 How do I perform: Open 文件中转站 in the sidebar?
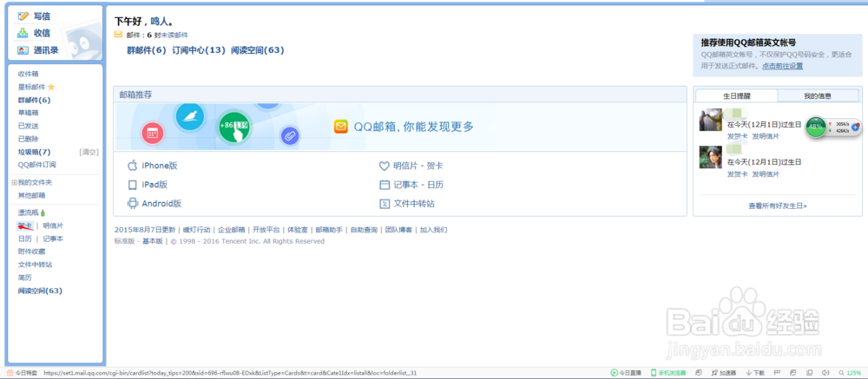[35, 265]
